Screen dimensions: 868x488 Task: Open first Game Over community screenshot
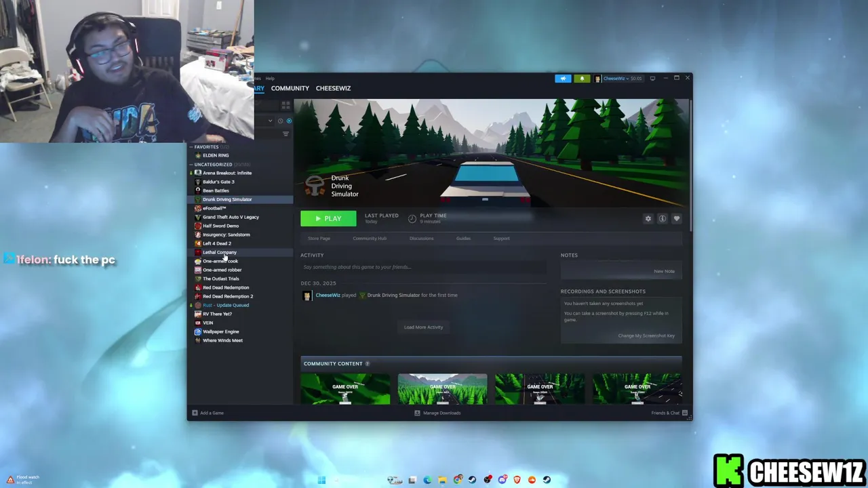click(345, 389)
